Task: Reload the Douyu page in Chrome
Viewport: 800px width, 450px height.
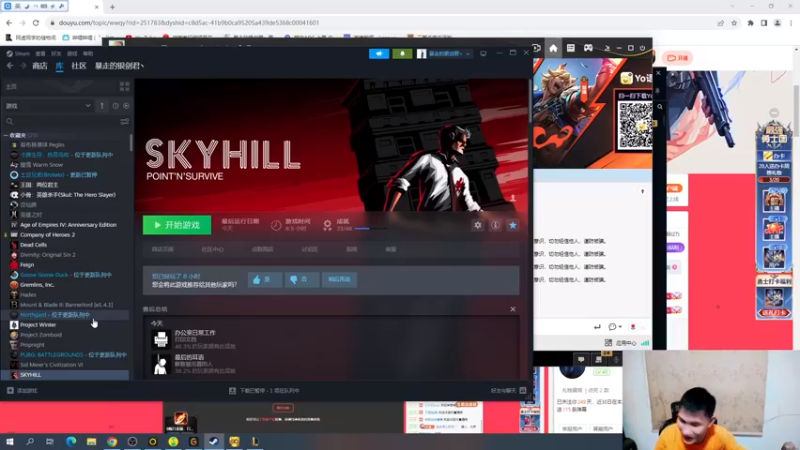Action: click(x=36, y=22)
